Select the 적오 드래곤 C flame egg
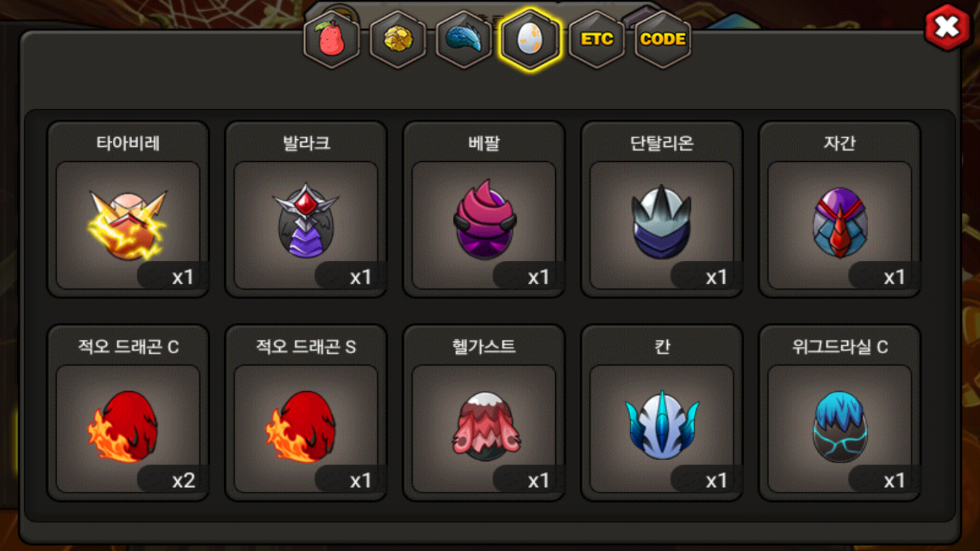The width and height of the screenshot is (980, 551). click(128, 429)
